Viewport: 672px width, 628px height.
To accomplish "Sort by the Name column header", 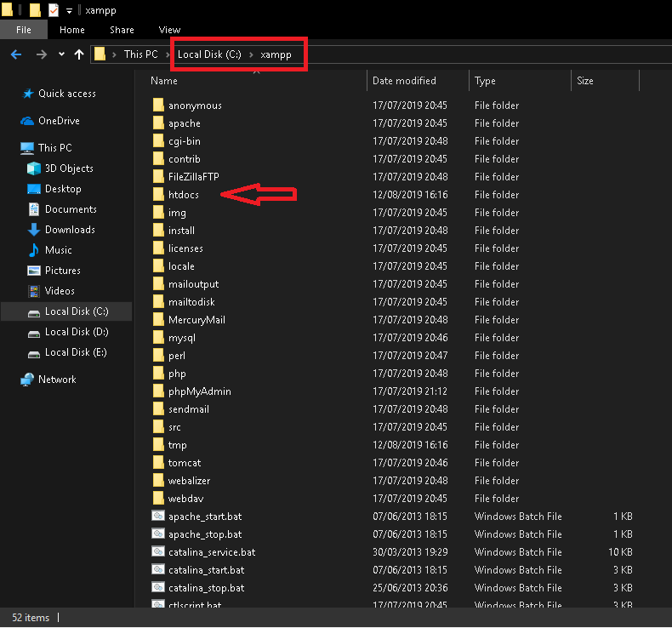I will point(164,81).
